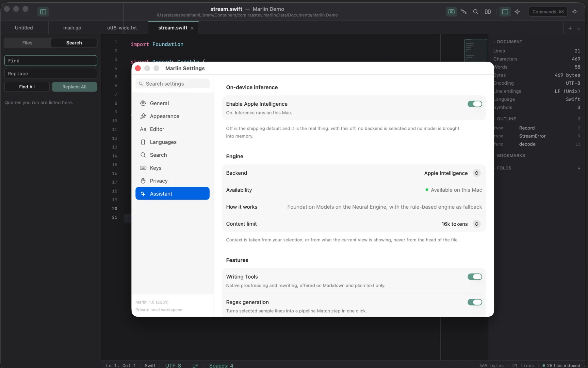
Task: Open the Context limit 16k tokens dropdown
Action: (x=461, y=224)
